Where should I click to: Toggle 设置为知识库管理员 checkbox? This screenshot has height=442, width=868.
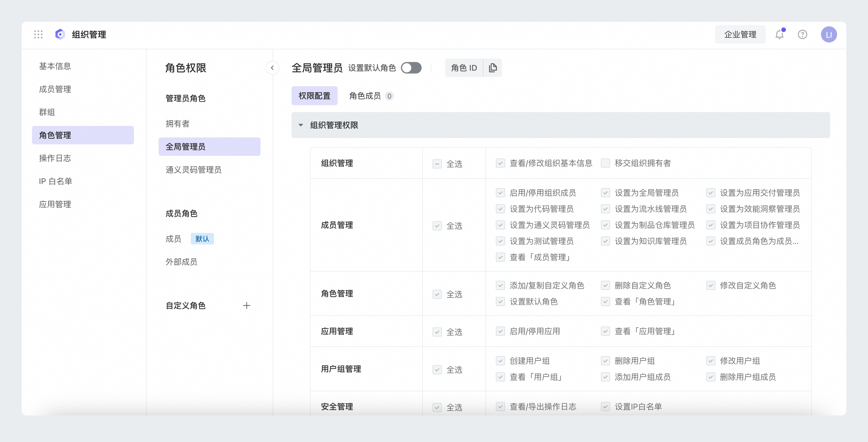tap(605, 241)
